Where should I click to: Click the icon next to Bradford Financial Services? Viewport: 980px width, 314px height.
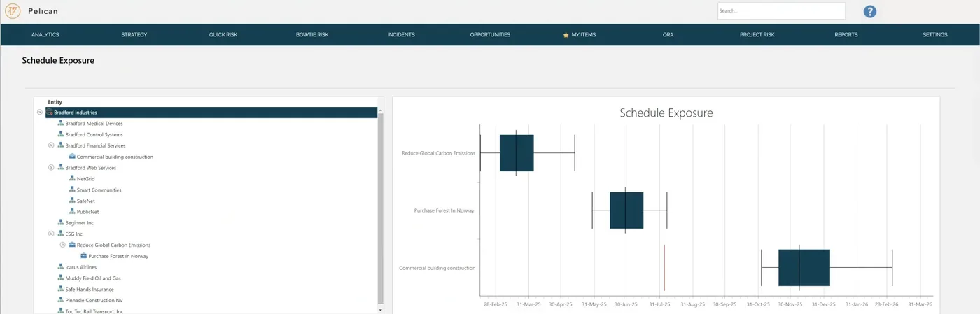click(61, 145)
